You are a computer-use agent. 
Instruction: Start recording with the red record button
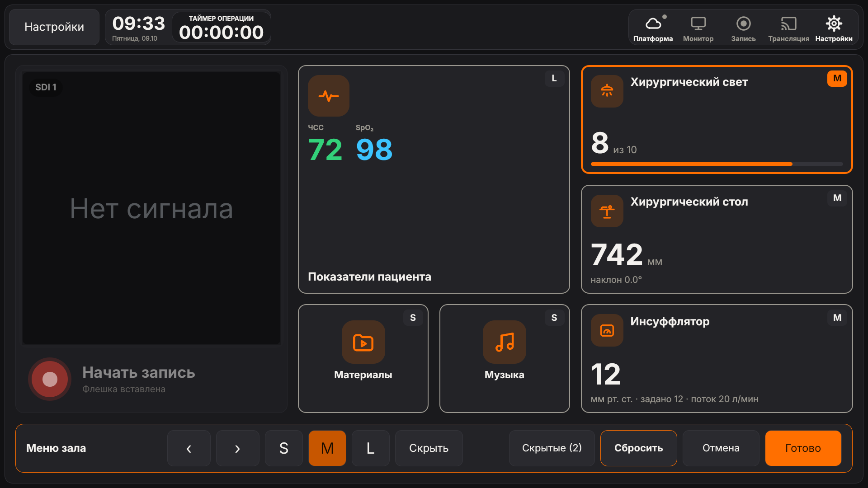[50, 379]
